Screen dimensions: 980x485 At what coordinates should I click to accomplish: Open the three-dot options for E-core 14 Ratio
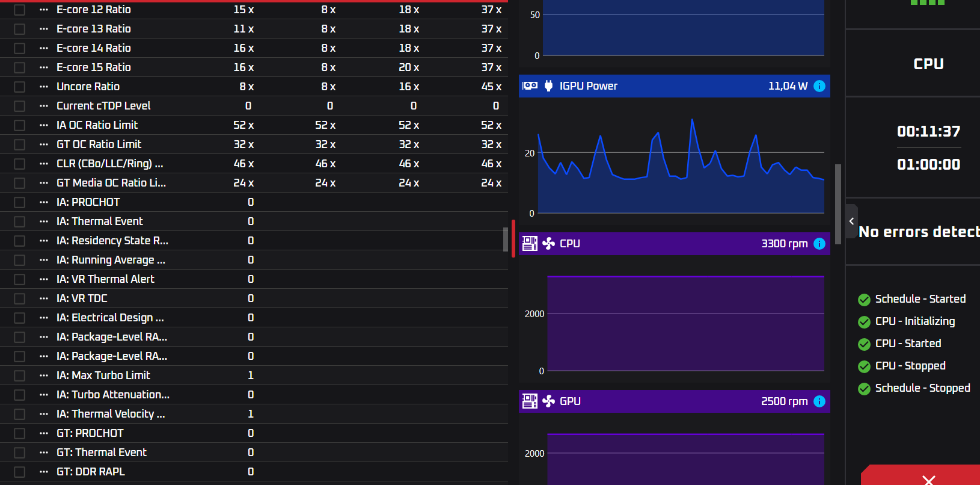(44, 48)
